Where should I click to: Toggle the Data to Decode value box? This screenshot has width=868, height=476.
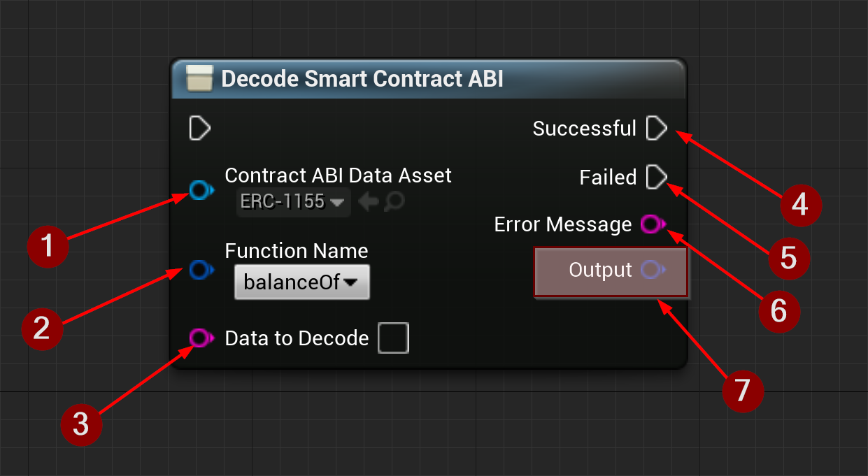point(393,338)
